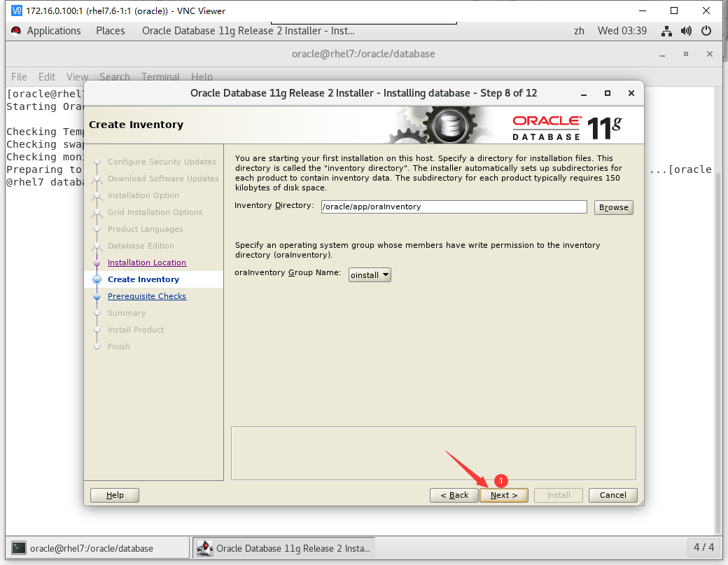
Task: Minimize the terminal window
Action: pyautogui.click(x=662, y=55)
